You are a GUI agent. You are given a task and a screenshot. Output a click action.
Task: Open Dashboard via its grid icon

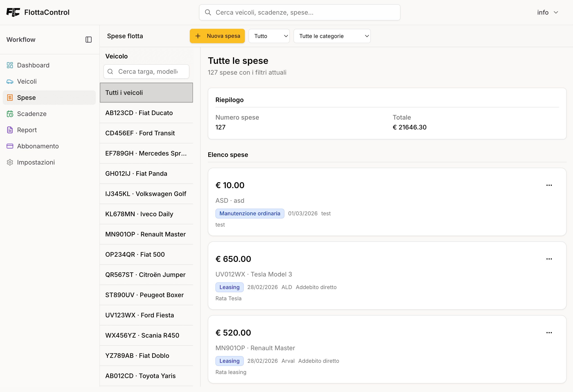click(x=10, y=65)
